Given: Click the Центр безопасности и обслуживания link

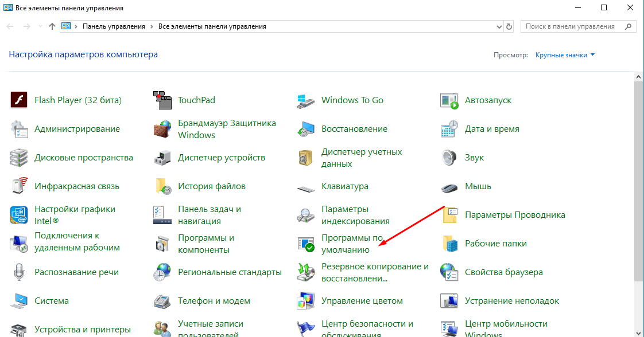Looking at the screenshot, I should click(x=367, y=329).
